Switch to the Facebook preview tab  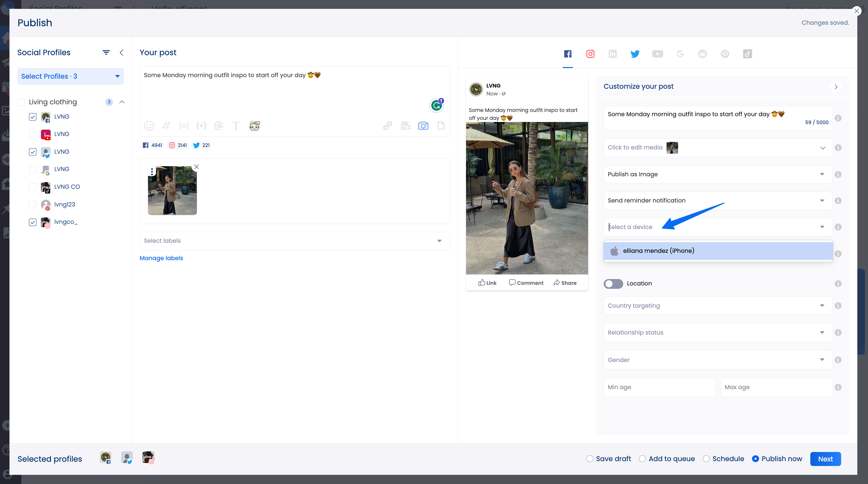pyautogui.click(x=568, y=54)
